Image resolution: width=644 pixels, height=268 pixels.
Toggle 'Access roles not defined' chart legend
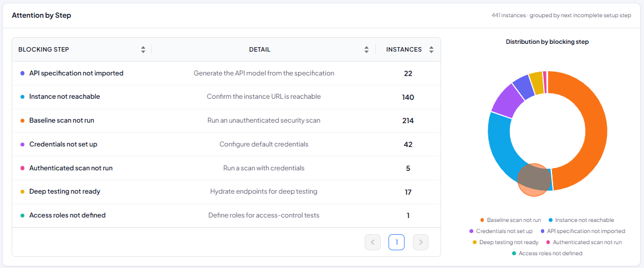coord(547,254)
